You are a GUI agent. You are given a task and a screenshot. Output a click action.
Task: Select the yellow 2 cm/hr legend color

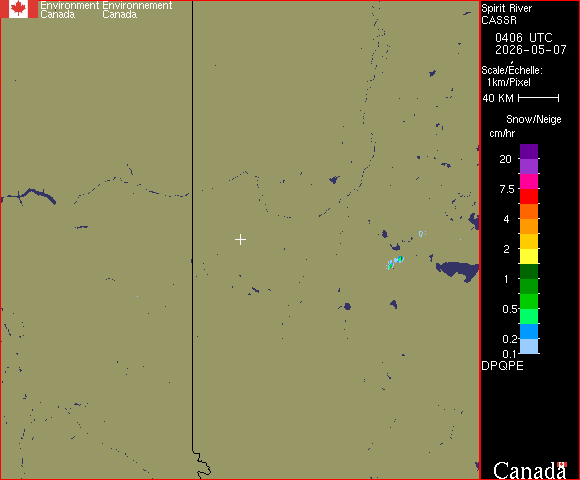pyautogui.click(x=529, y=256)
